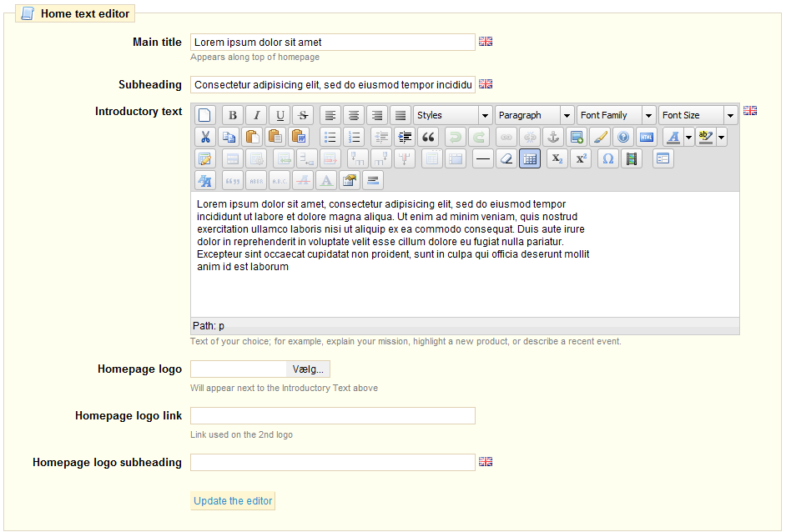Open the HTML source editor icon
This screenshot has width=786, height=532.
646,138
